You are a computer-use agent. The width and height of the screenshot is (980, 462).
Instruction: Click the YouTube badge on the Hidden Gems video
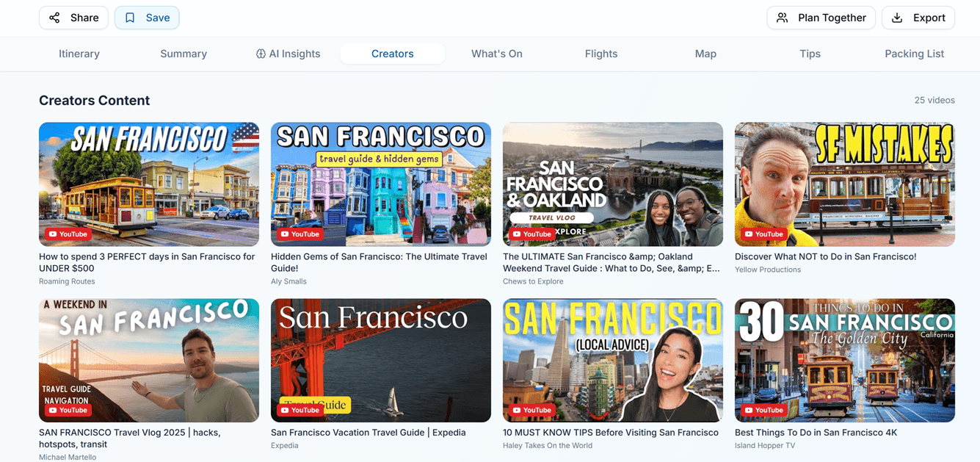tap(300, 234)
